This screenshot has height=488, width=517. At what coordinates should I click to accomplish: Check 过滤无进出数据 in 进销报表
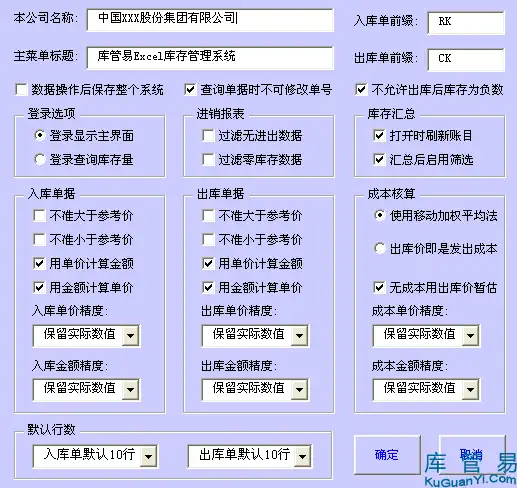[x=208, y=136]
